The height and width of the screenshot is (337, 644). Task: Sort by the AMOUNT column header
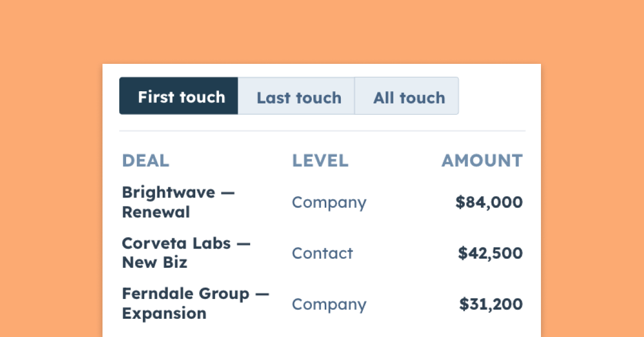pyautogui.click(x=482, y=160)
